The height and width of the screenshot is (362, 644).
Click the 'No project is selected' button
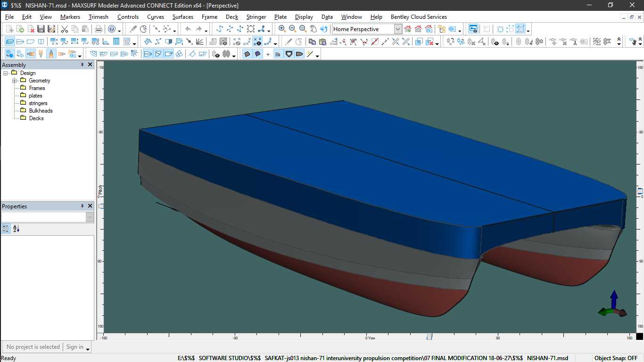tap(33, 347)
